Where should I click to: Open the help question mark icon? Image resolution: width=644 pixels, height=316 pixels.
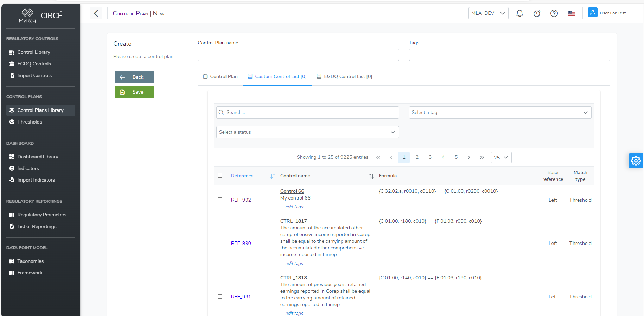click(x=554, y=13)
